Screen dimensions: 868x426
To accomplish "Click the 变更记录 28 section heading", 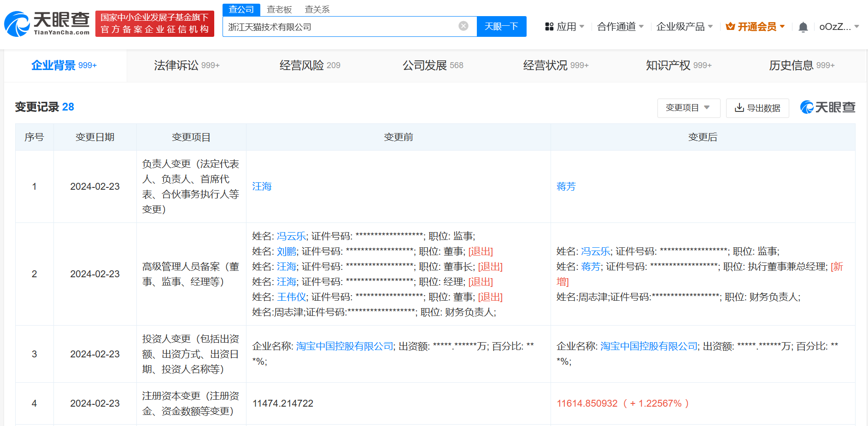I will pyautogui.click(x=45, y=107).
